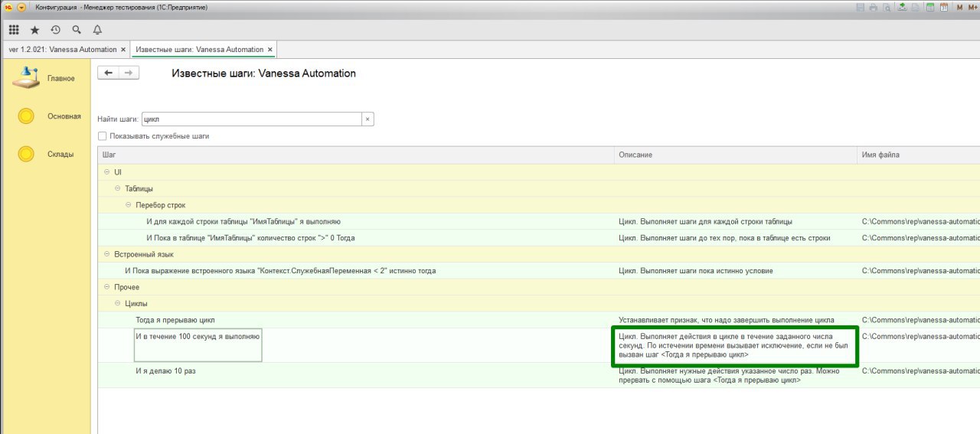Close the Известные шаги tab

click(x=269, y=49)
